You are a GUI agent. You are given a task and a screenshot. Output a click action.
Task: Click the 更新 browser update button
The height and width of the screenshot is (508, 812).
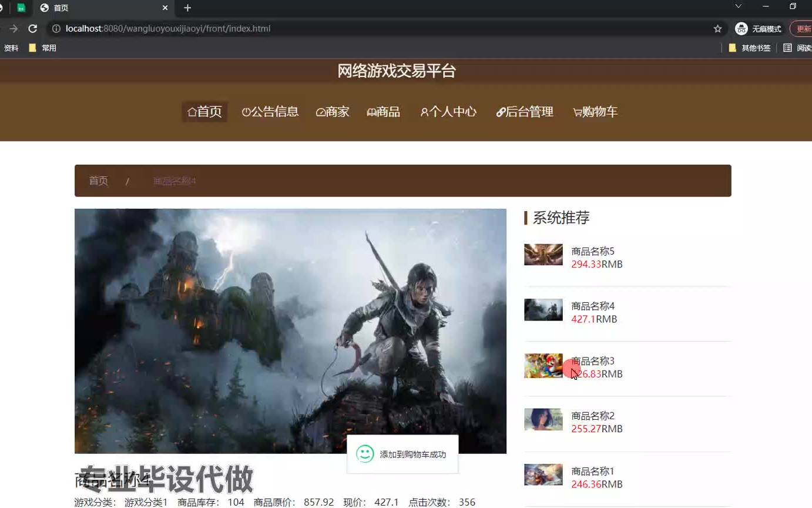point(803,28)
